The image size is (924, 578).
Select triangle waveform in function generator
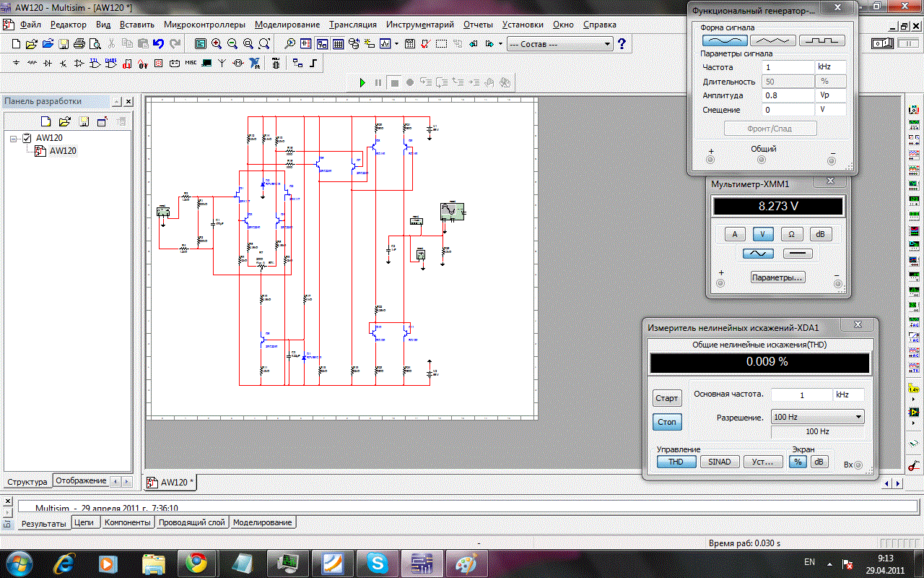[772, 40]
